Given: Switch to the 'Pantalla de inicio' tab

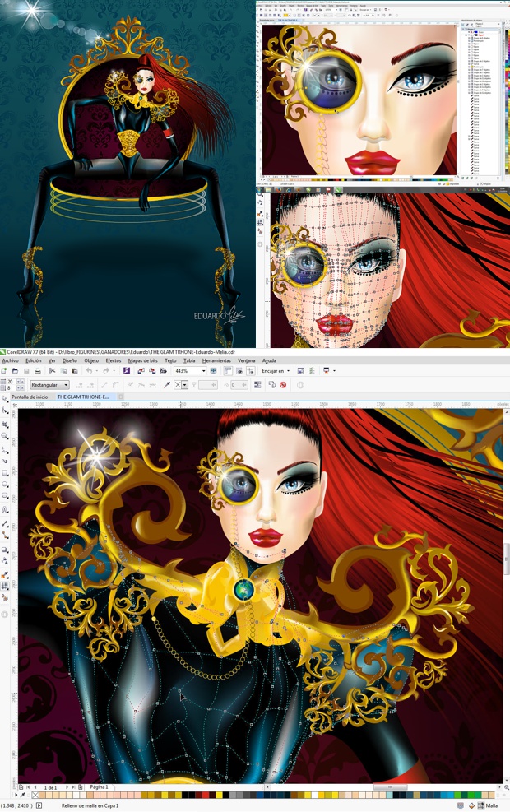Looking at the screenshot, I should click(x=30, y=397).
